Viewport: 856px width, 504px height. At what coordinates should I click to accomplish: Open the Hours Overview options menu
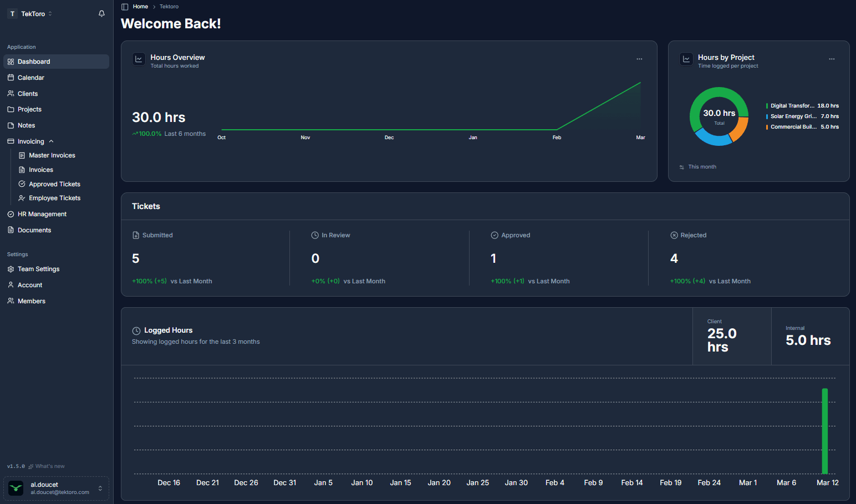coord(639,59)
